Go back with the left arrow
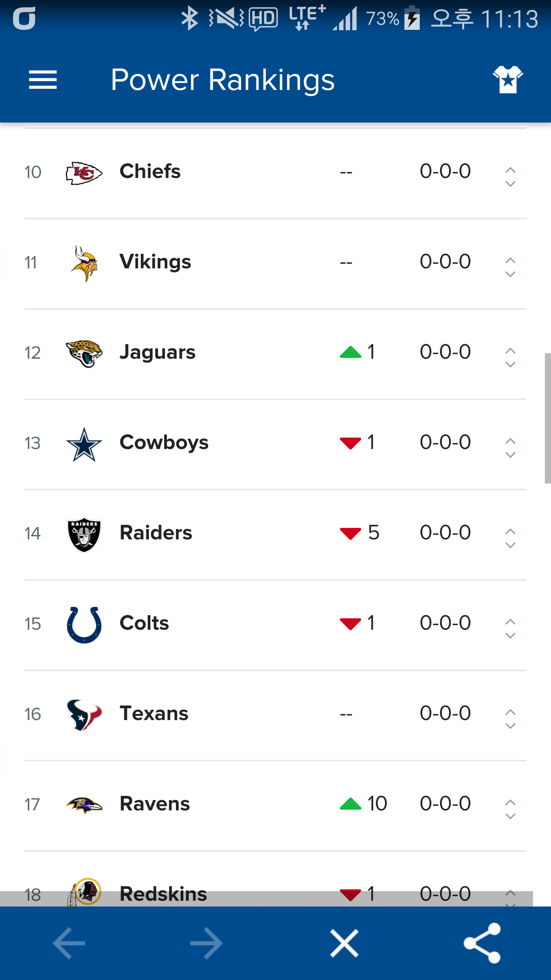Image resolution: width=551 pixels, height=980 pixels. point(69,943)
